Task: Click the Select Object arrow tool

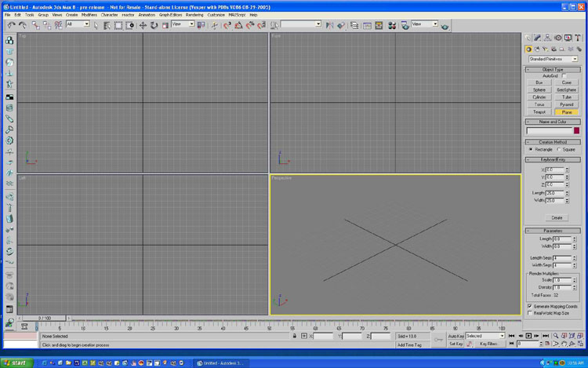Action: (x=96, y=25)
